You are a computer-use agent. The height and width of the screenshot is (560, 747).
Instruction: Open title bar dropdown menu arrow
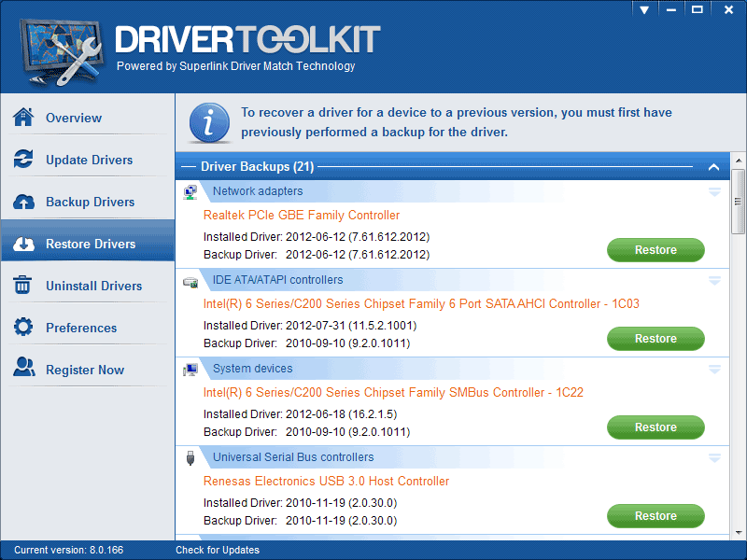click(x=644, y=8)
